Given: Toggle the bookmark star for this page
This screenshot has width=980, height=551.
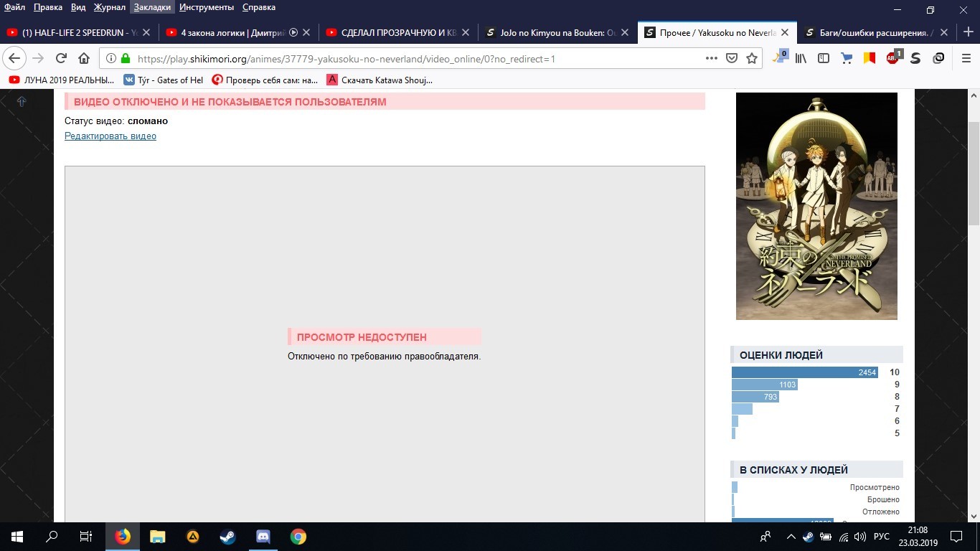Looking at the screenshot, I should 751,59.
